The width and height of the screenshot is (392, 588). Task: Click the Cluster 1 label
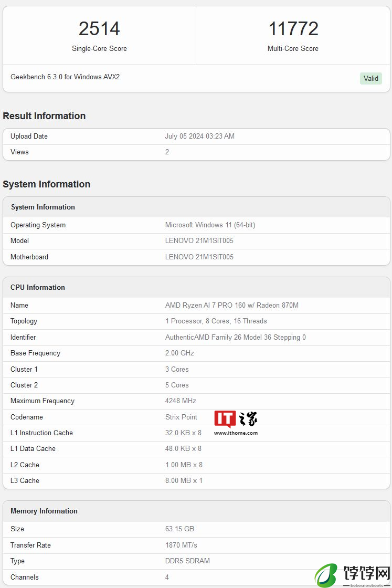click(24, 370)
